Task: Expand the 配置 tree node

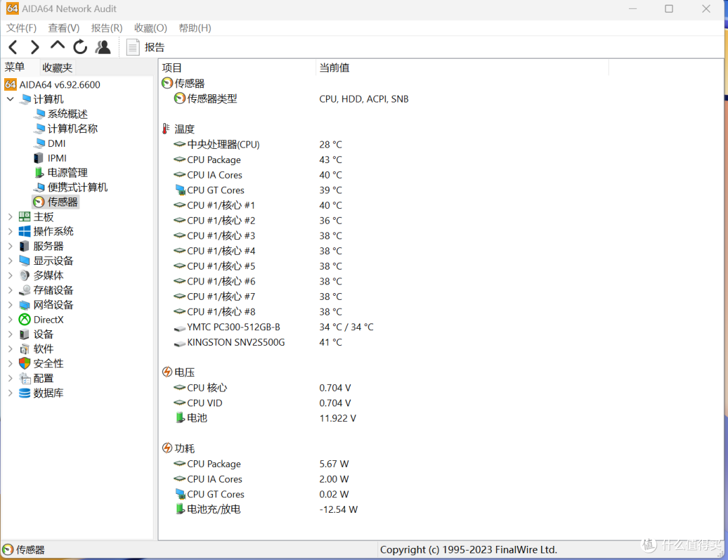Action: [x=10, y=379]
